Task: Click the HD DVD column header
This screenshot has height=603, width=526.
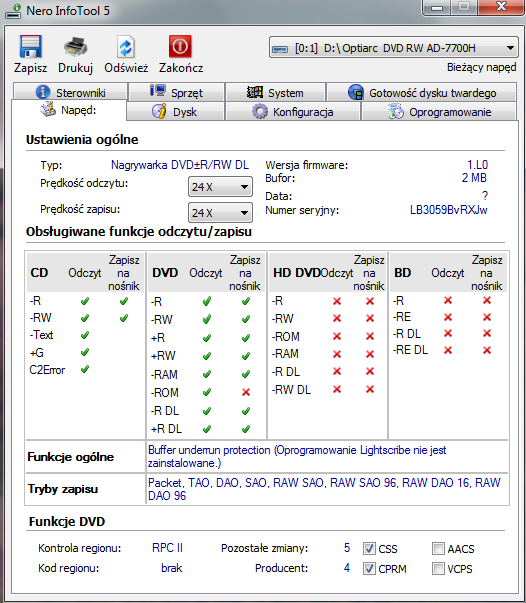Action: (296, 273)
